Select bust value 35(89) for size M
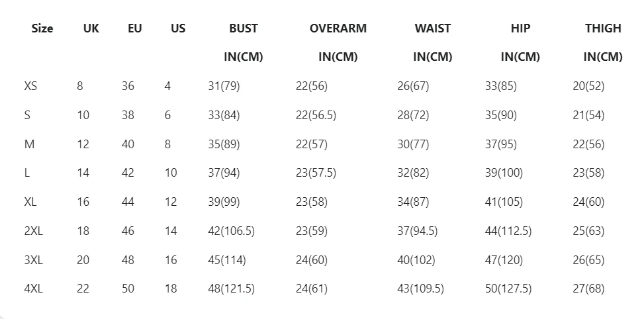644x319 pixels. pyautogui.click(x=224, y=144)
